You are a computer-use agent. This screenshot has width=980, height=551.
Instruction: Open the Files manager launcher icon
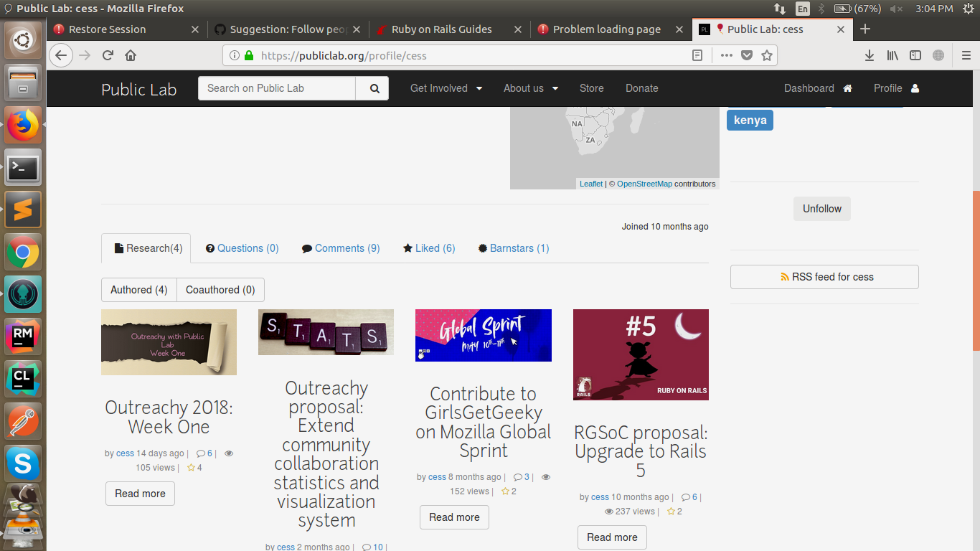pyautogui.click(x=23, y=83)
